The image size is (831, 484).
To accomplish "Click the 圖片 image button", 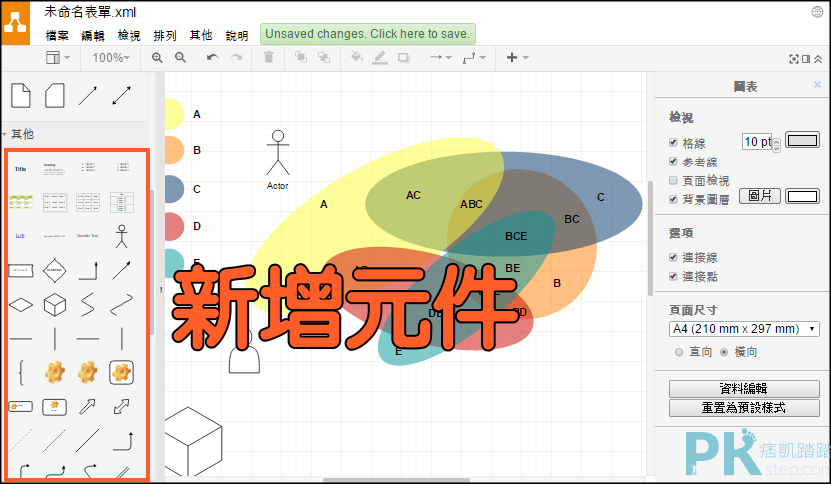I will pyautogui.click(x=759, y=196).
